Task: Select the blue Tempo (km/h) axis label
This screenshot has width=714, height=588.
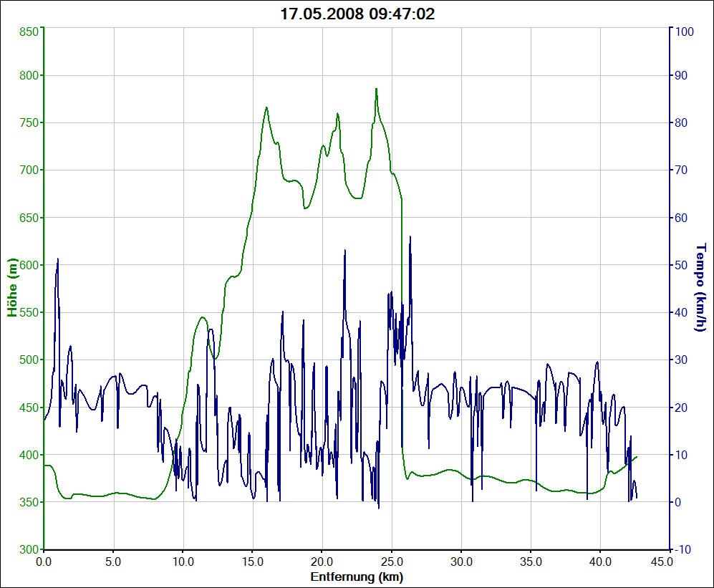Action: click(x=700, y=288)
